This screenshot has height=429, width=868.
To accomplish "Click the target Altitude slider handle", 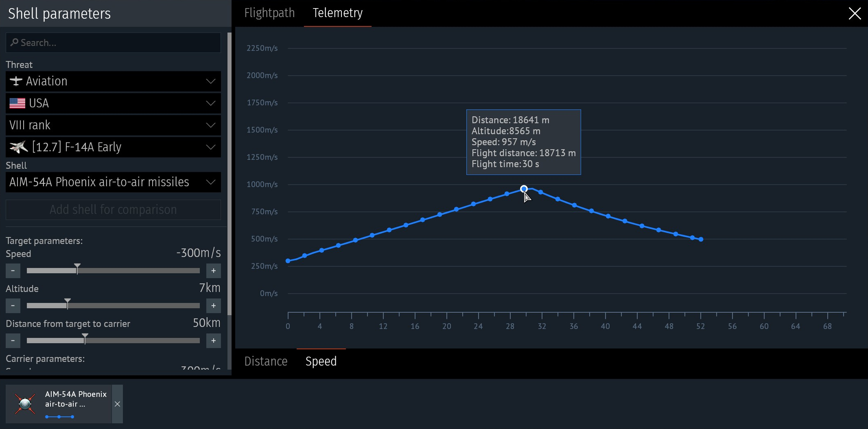I will (x=68, y=303).
